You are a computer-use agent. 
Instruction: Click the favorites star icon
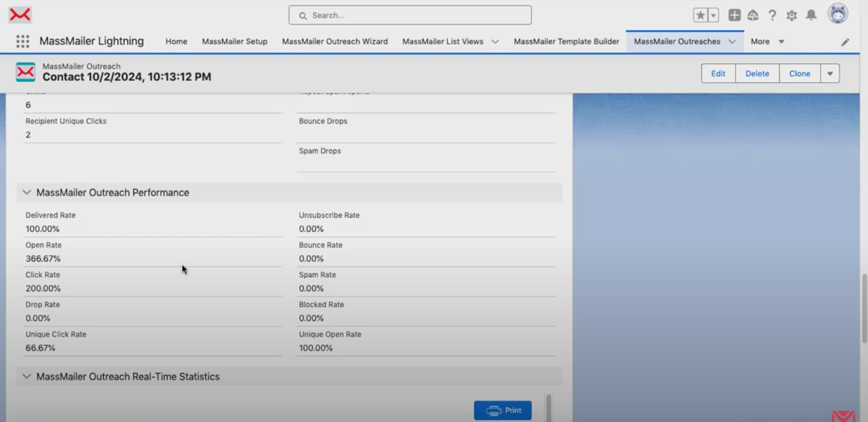pos(700,15)
